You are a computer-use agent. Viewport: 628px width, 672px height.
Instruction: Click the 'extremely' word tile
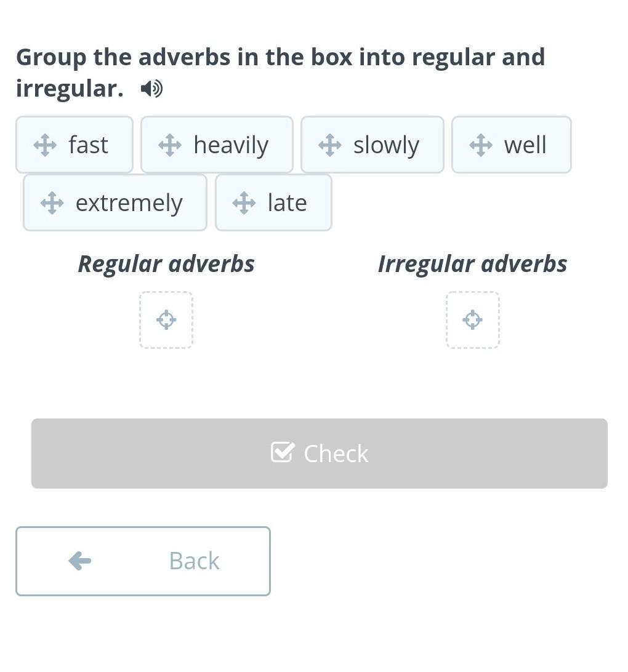click(115, 203)
